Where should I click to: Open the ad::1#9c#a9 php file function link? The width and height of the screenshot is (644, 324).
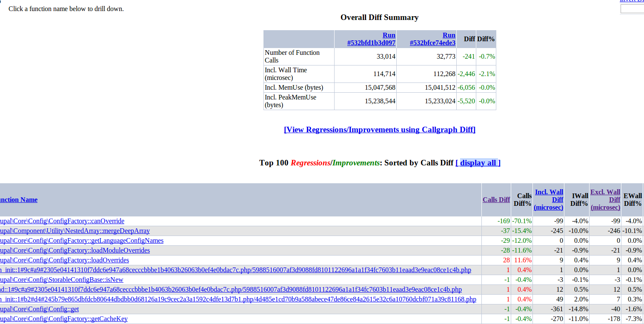point(231,290)
